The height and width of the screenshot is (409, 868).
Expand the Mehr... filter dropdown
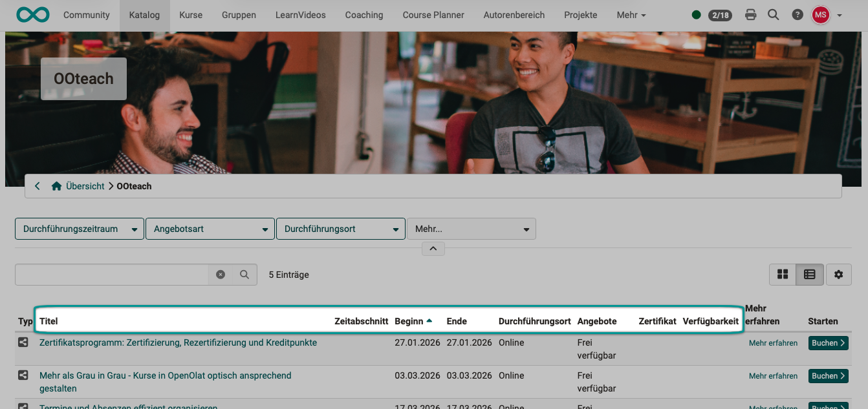tap(471, 228)
